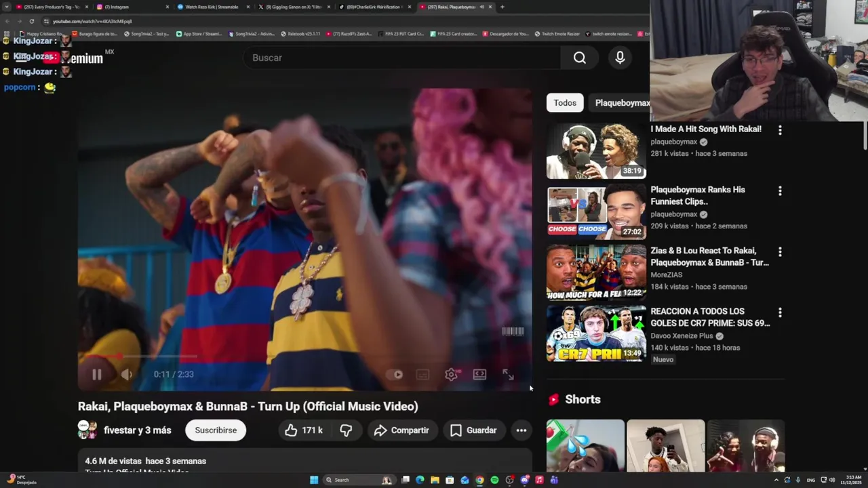Open Google Chrome from the taskbar
Image resolution: width=868 pixels, height=488 pixels.
tap(479, 480)
